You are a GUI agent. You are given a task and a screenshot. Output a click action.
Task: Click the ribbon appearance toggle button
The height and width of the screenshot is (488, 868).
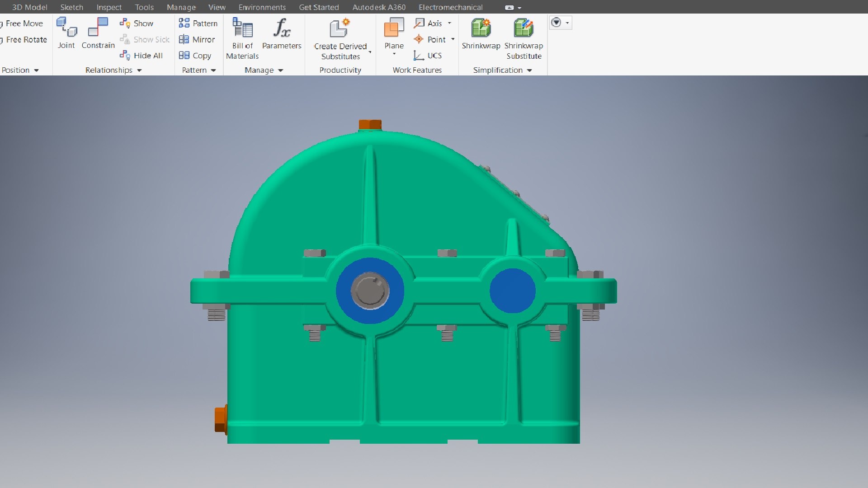pos(509,8)
